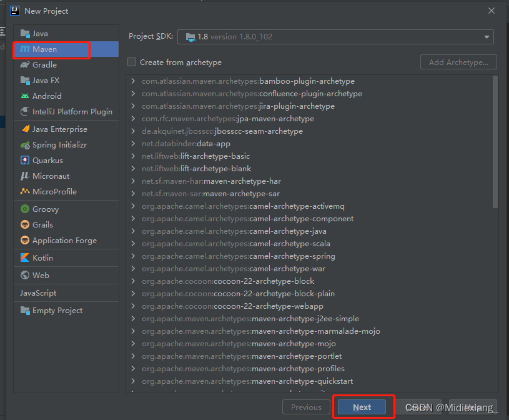Click the Application Forge icon
509x420 pixels.
[x=25, y=240]
